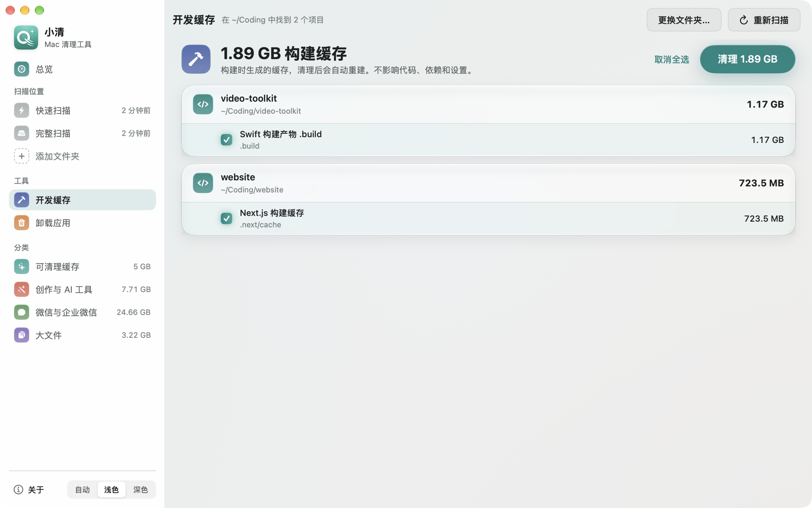The height and width of the screenshot is (508, 812).
Task: Click the 总览 overview icon
Action: [x=22, y=69]
